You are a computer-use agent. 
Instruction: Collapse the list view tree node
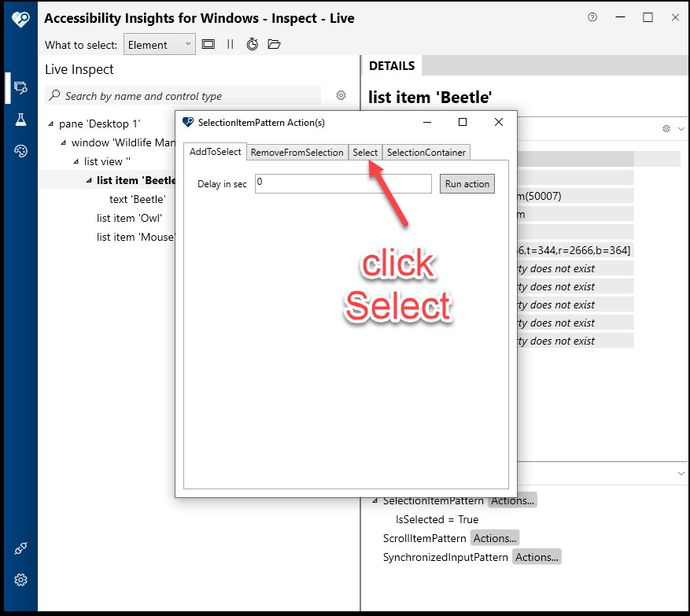click(x=76, y=161)
